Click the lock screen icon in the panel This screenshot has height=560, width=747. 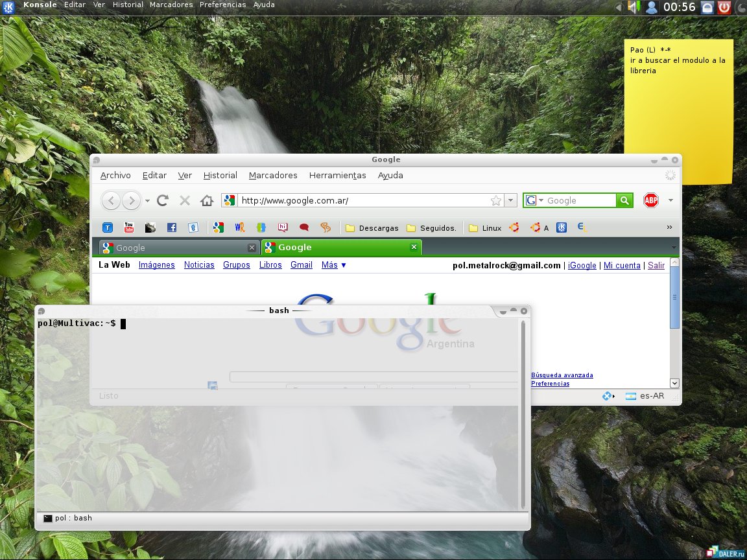coord(707,6)
